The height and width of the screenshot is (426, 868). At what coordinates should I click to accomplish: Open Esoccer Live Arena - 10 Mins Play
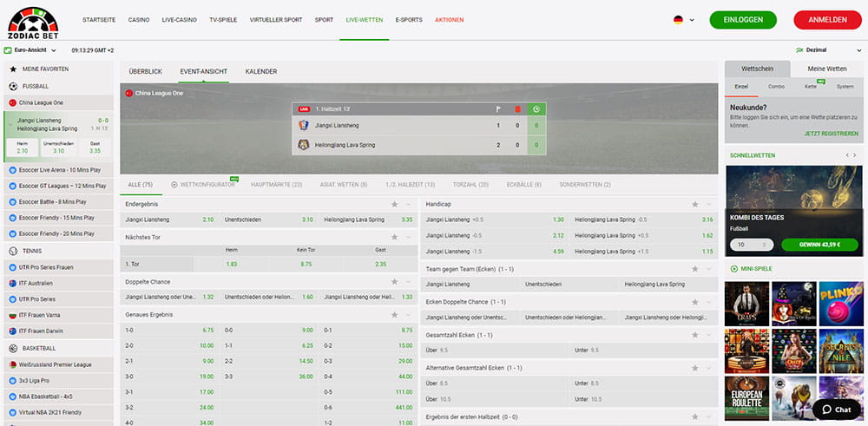point(58,170)
